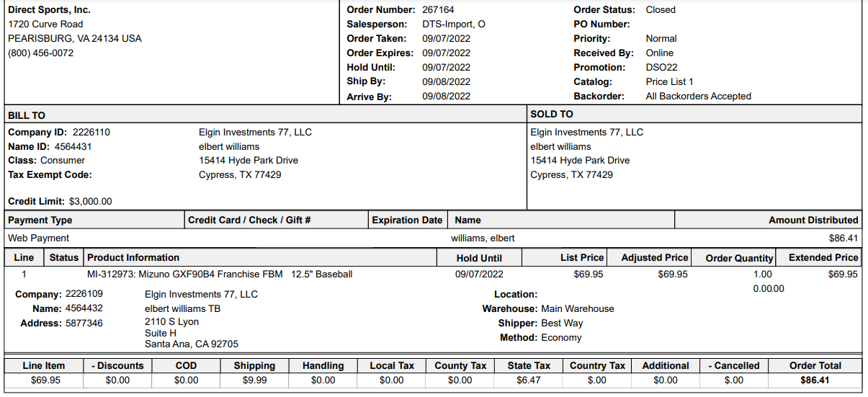Click product MI-312973 Mizuno GXF90B4 line
Screen dimensions: 868x397
(x=220, y=275)
